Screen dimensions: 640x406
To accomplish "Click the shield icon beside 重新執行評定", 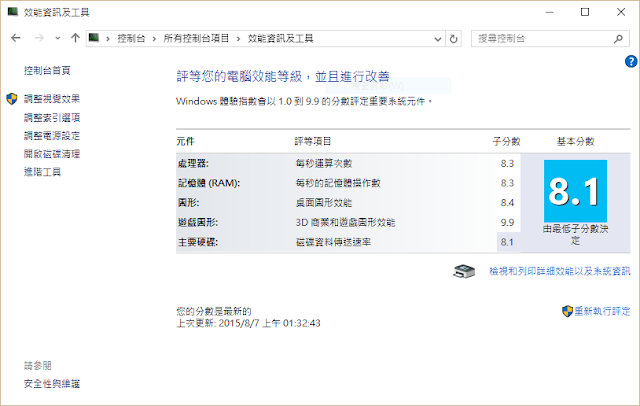I will pos(567,311).
